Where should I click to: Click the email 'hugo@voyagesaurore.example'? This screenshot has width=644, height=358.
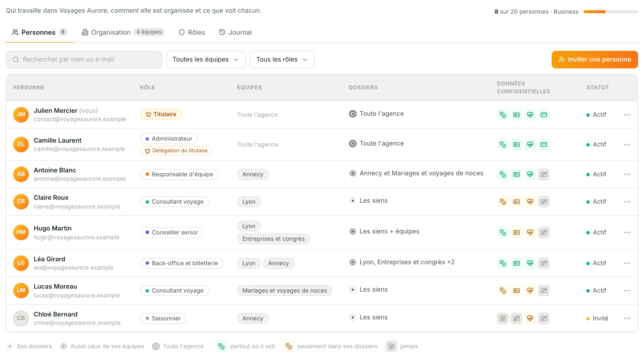coord(76,237)
